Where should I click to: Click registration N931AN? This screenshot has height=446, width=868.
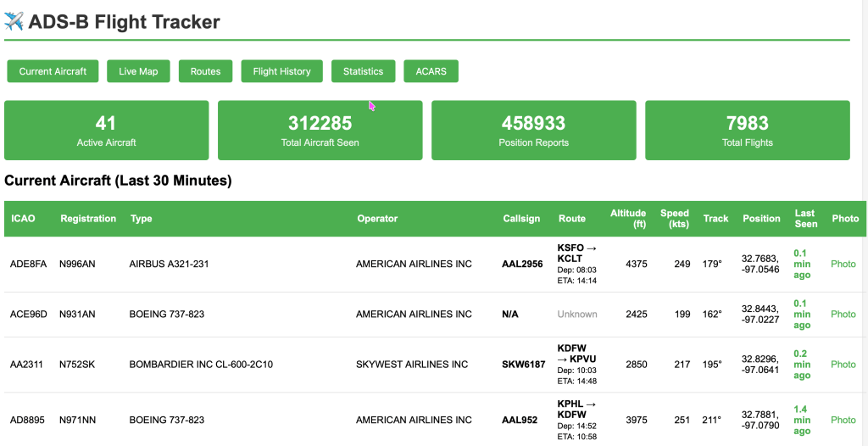tap(77, 314)
